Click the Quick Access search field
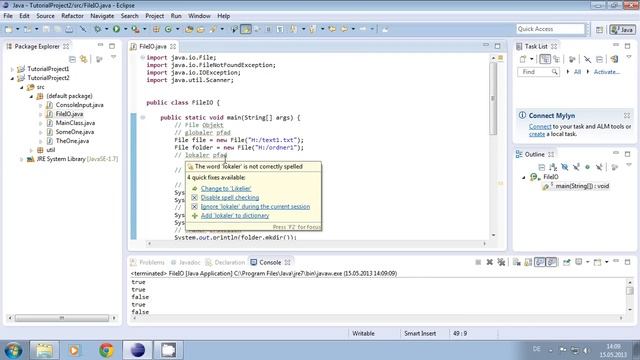The width and height of the screenshot is (640, 360). (550, 29)
